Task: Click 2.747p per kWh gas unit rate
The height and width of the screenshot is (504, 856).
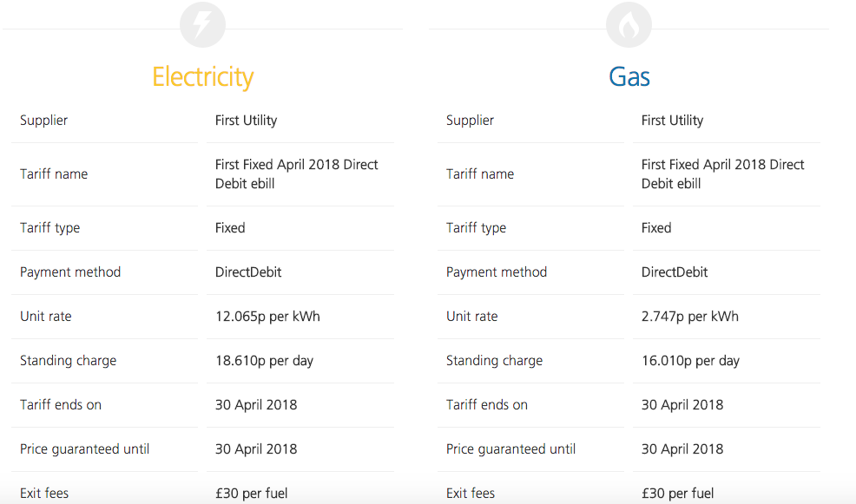Action: tap(690, 317)
